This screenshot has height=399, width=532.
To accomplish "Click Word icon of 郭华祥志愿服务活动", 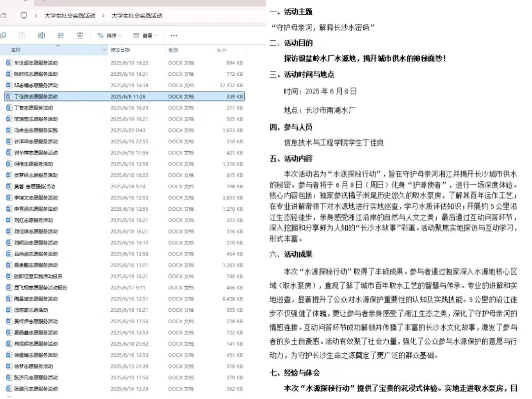I will [x=9, y=153].
